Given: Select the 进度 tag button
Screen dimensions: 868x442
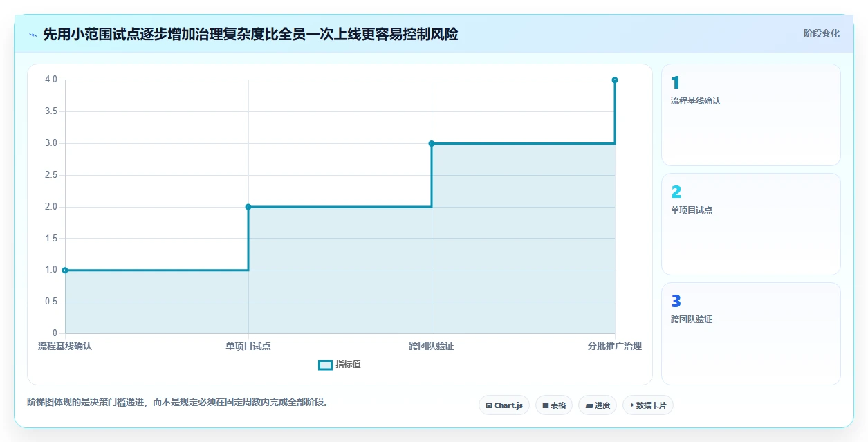Looking at the screenshot, I should click(x=598, y=405).
